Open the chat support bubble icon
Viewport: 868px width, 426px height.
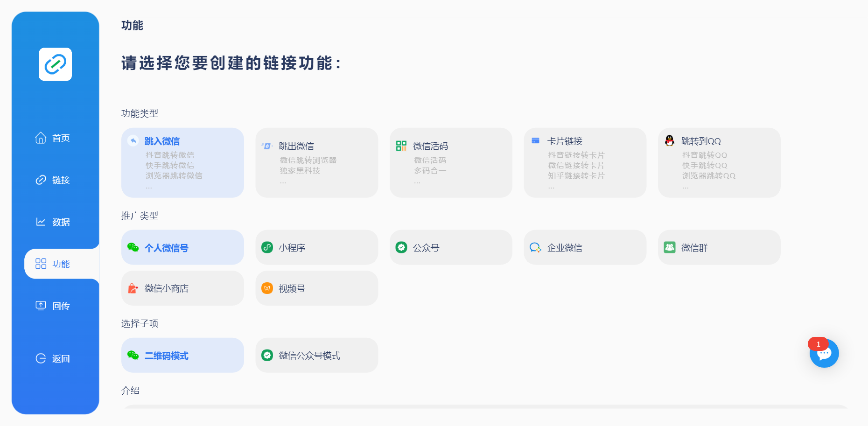coord(824,353)
